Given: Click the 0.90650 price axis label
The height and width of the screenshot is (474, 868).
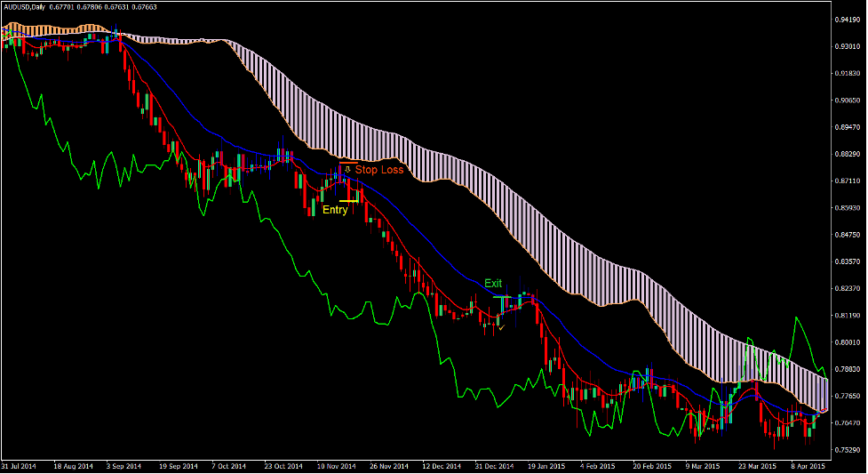Looking at the screenshot, I should pos(847,100).
